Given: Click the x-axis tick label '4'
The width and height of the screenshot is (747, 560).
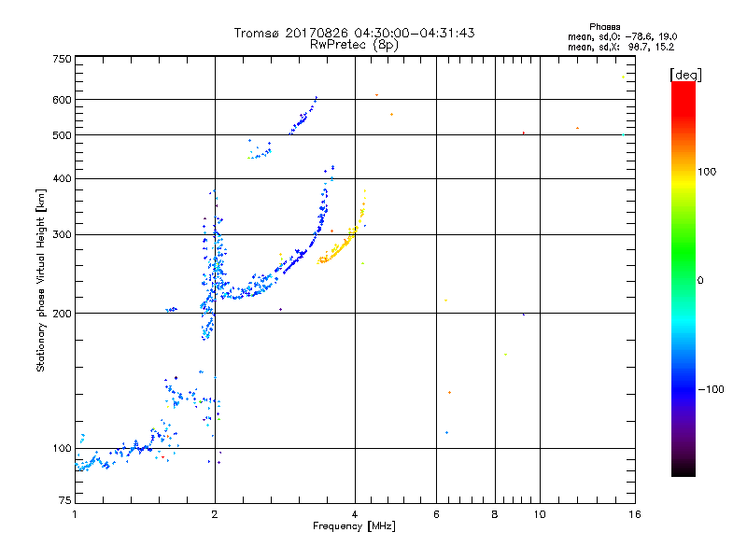Looking at the screenshot, I should [x=355, y=514].
